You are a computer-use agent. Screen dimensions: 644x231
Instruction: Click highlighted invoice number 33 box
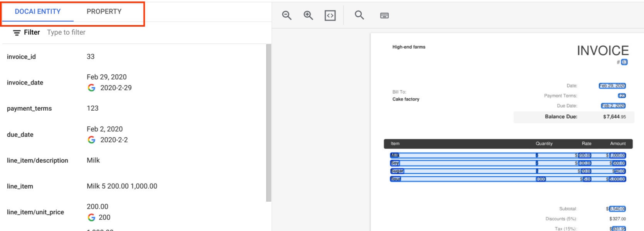tap(624, 62)
